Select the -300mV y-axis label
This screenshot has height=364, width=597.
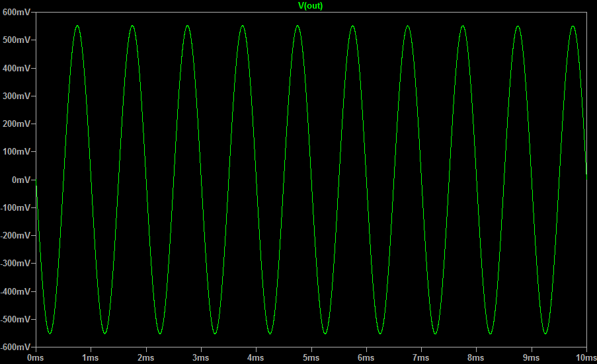[x=15, y=263]
